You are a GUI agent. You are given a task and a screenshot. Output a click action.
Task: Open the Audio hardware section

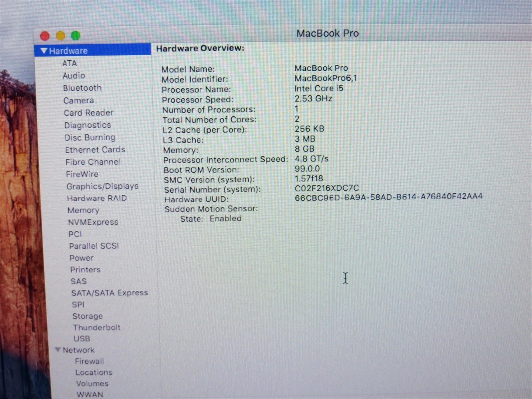pos(74,76)
